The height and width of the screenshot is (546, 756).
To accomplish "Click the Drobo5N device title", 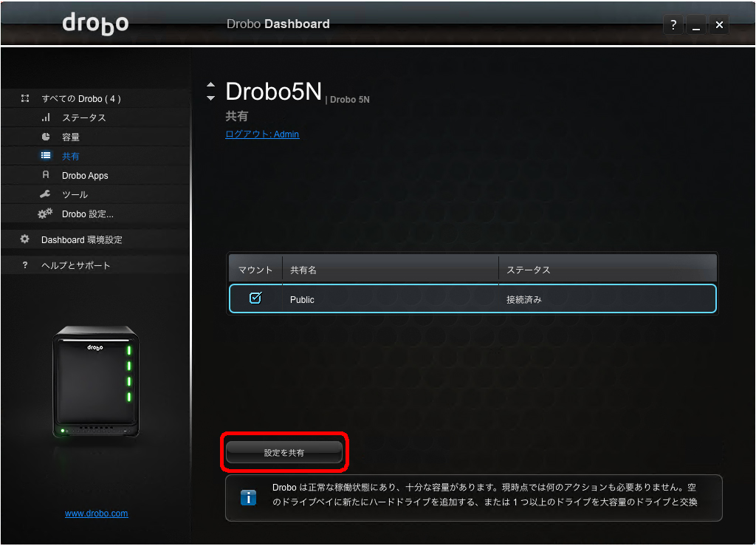I will (x=273, y=92).
